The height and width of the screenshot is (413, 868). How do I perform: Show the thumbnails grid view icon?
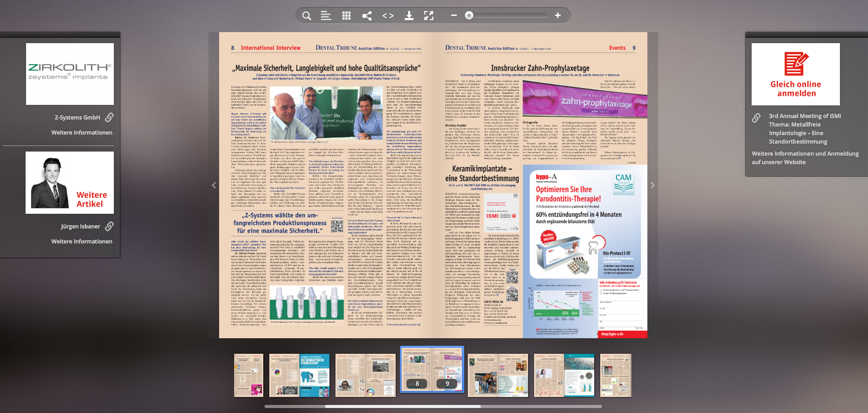coord(346,16)
